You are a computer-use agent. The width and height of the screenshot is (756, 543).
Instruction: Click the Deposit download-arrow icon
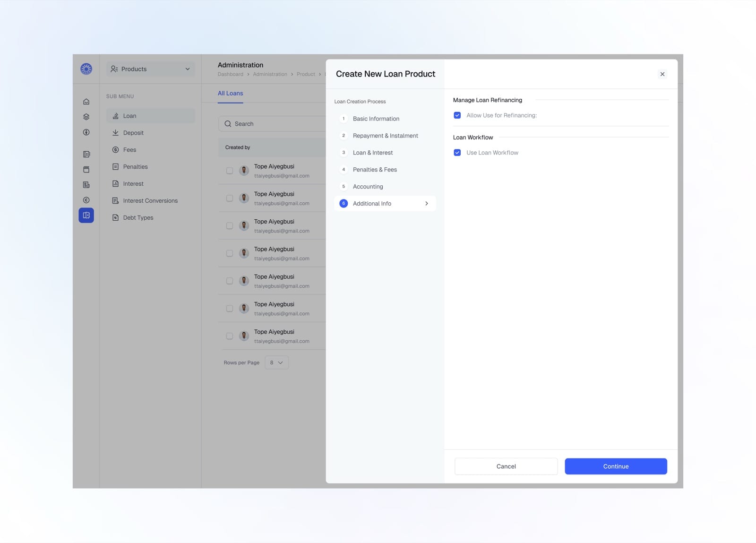[115, 133]
